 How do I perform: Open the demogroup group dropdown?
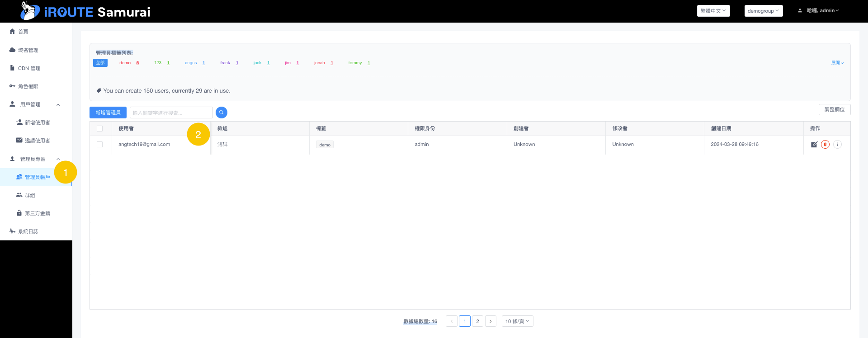coord(763,11)
